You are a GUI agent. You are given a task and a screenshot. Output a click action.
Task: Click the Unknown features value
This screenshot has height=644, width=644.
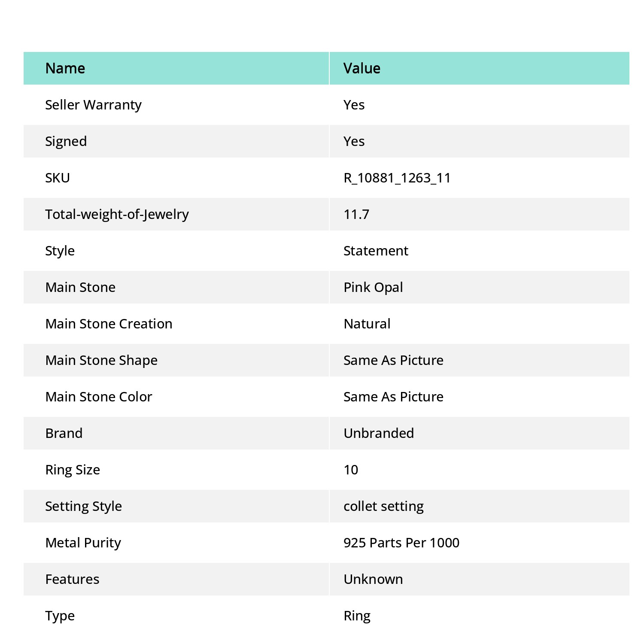click(373, 579)
